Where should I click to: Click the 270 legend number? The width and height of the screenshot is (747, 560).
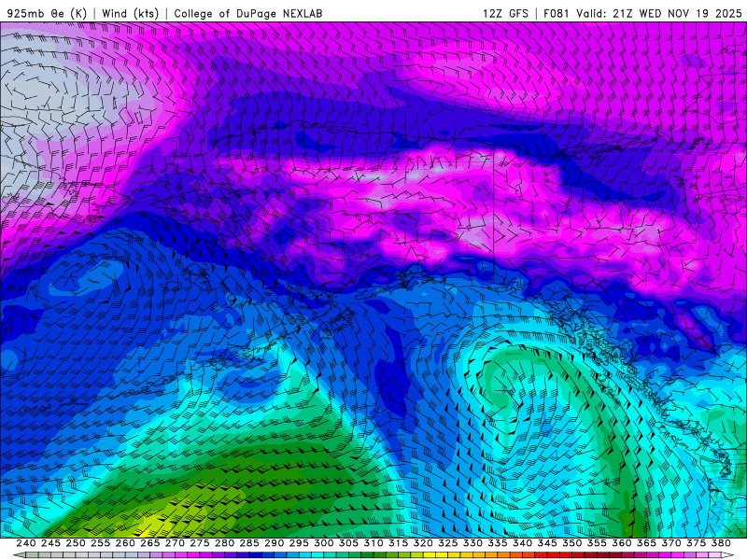[175, 543]
